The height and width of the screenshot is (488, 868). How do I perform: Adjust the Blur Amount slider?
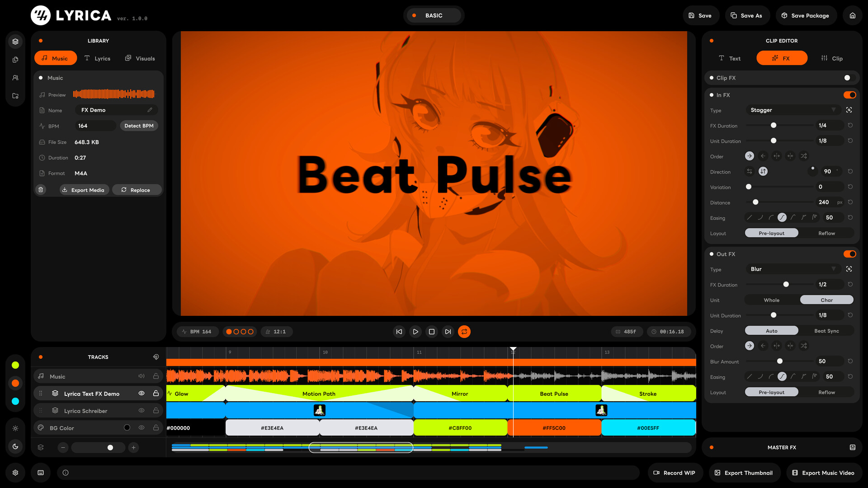[x=779, y=361]
